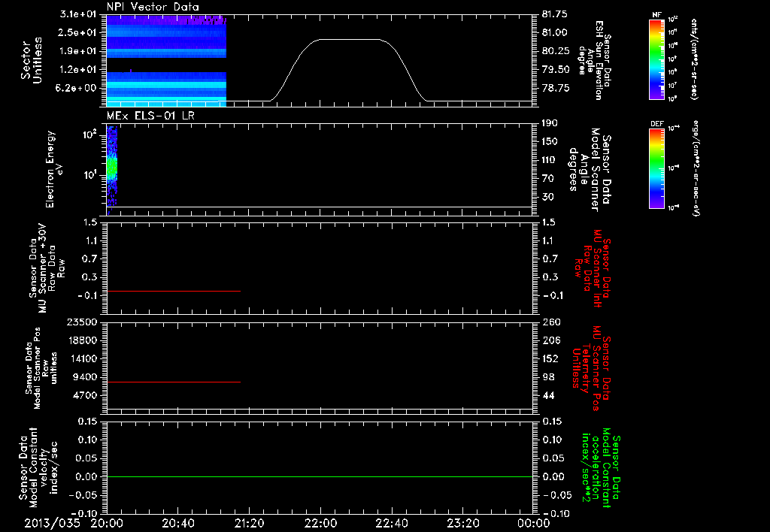
Task: Click the 260 telemetry tick label
Action: pyautogui.click(x=550, y=322)
